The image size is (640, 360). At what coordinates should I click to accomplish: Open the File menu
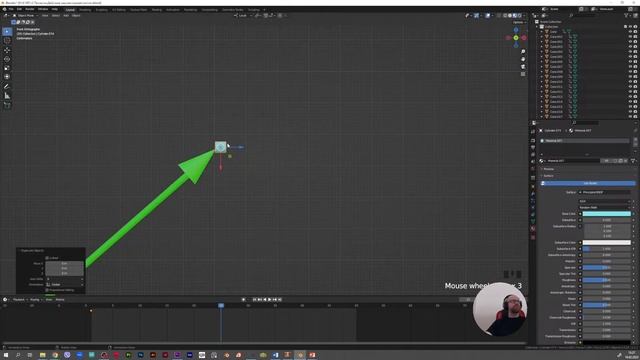click(x=11, y=9)
